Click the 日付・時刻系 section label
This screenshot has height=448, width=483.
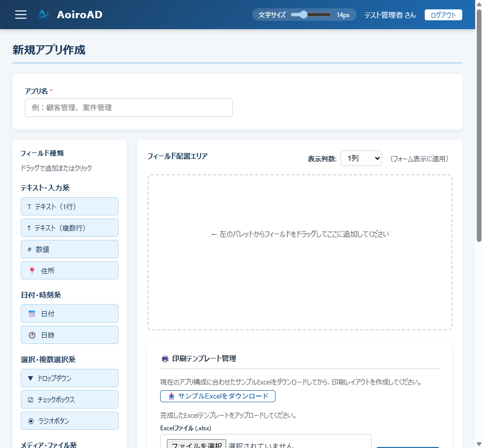tap(41, 295)
